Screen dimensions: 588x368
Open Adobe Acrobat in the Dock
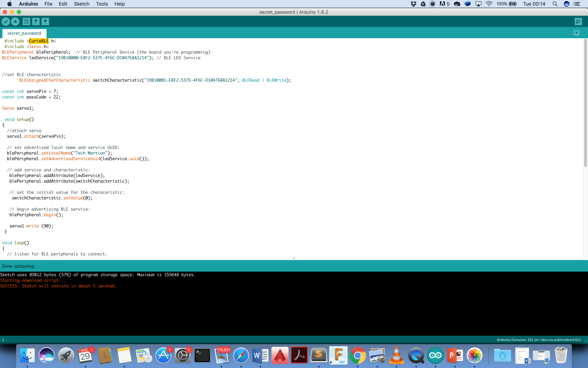[299, 355]
